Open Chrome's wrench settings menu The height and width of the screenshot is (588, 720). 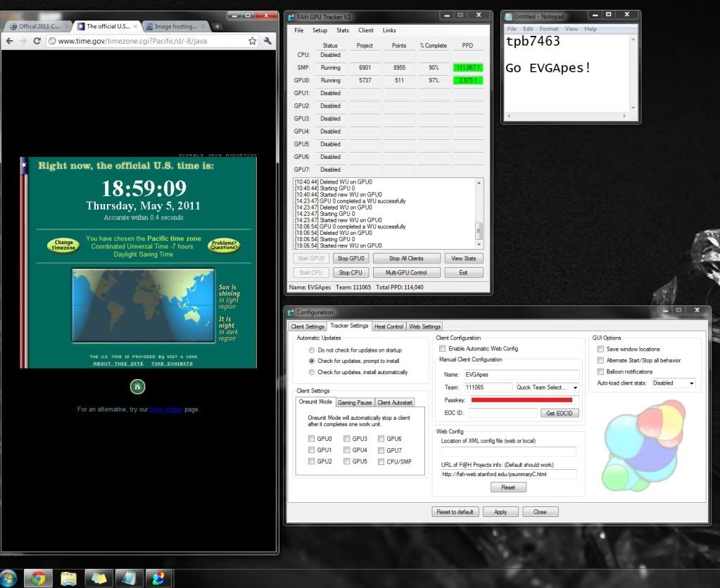tap(267, 41)
